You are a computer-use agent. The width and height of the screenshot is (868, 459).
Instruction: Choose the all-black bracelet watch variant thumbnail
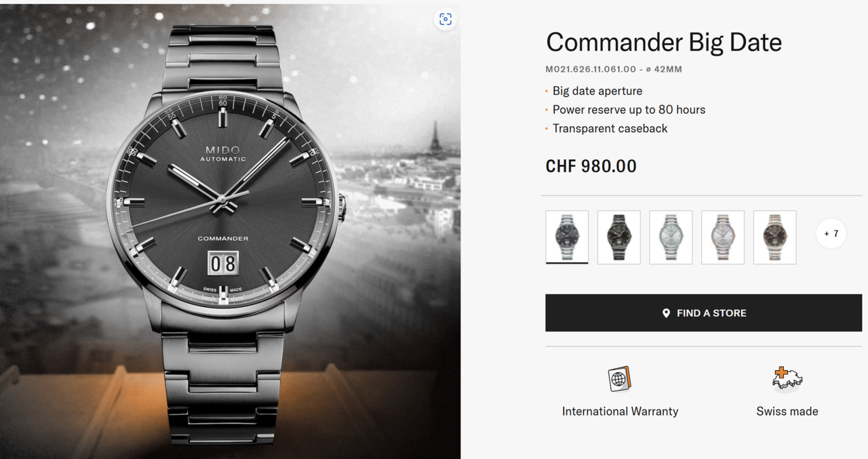pyautogui.click(x=619, y=237)
